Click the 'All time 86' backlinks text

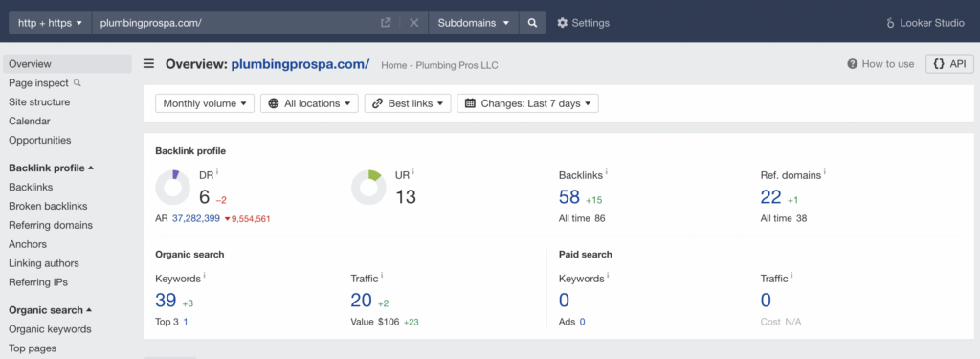(x=582, y=219)
